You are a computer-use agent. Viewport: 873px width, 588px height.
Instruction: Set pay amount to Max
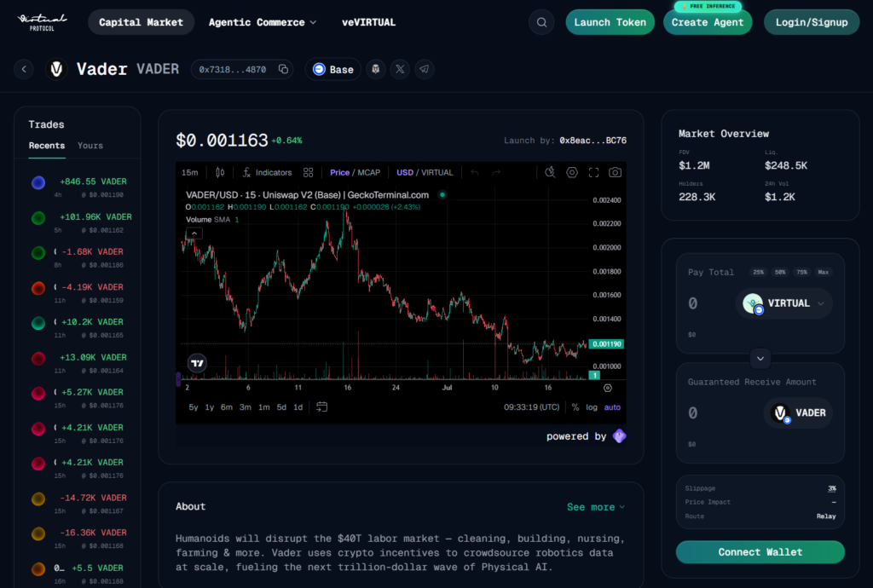pyautogui.click(x=824, y=272)
